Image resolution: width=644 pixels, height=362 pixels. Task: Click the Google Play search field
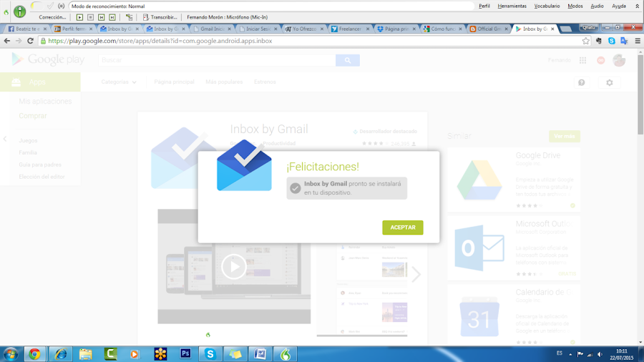click(217, 60)
